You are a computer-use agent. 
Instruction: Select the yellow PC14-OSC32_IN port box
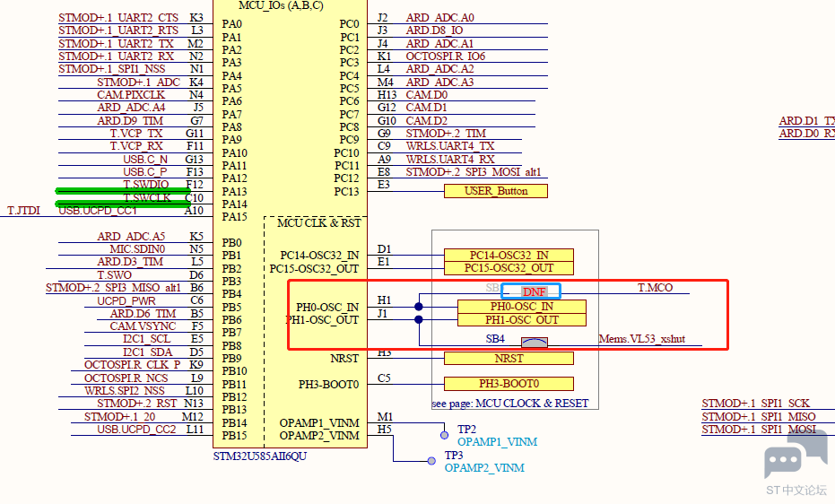point(509,255)
